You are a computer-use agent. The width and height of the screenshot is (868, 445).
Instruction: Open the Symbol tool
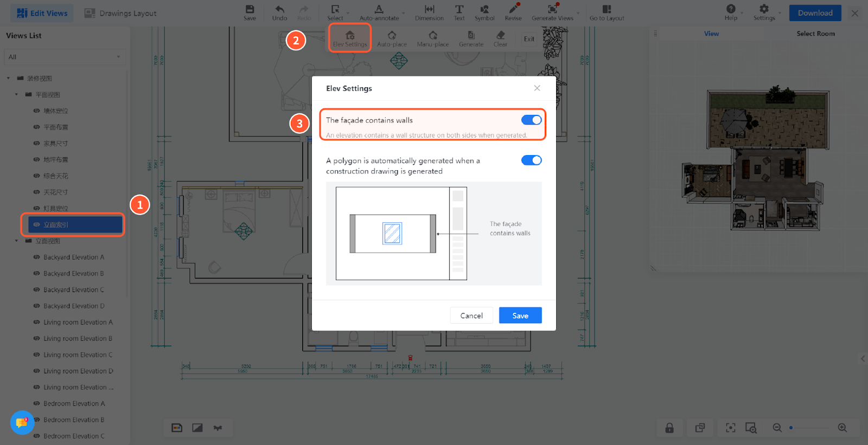[484, 9]
